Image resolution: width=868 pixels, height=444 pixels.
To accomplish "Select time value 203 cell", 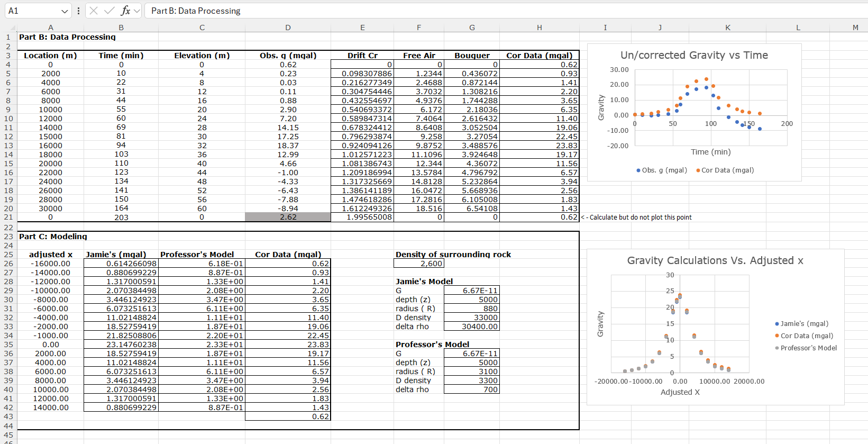I will pyautogui.click(x=121, y=217).
